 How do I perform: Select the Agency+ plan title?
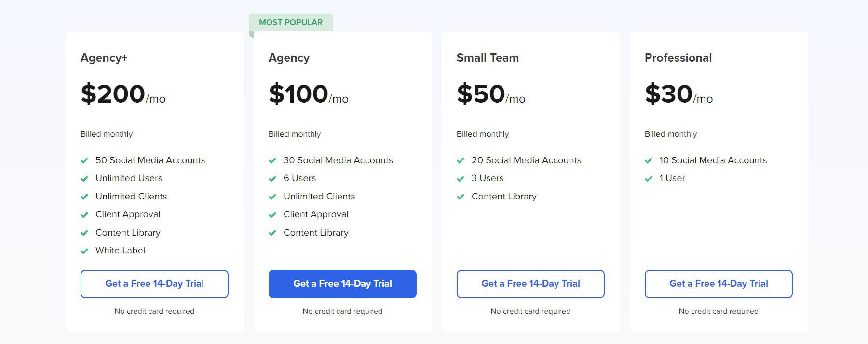click(104, 58)
